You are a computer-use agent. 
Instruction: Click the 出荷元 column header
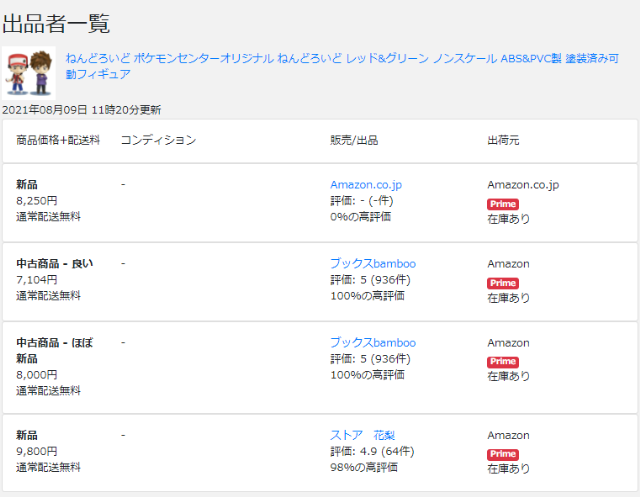click(503, 140)
